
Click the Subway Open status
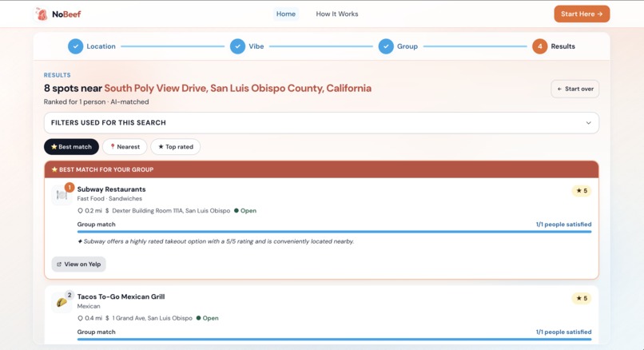pos(245,211)
